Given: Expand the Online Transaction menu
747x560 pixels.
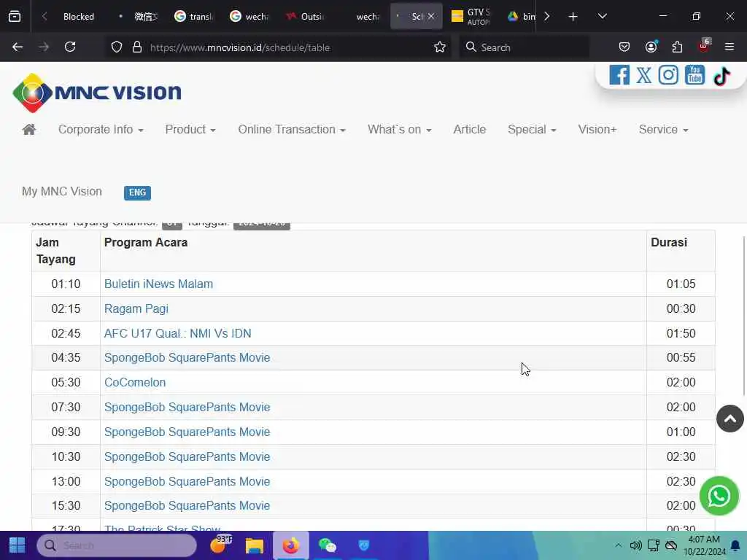Looking at the screenshot, I should pos(292,130).
